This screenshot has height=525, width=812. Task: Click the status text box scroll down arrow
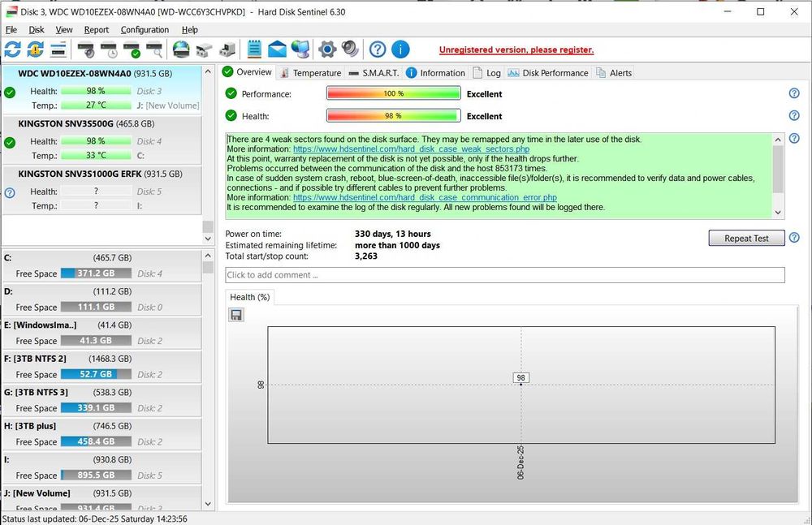[x=778, y=213]
